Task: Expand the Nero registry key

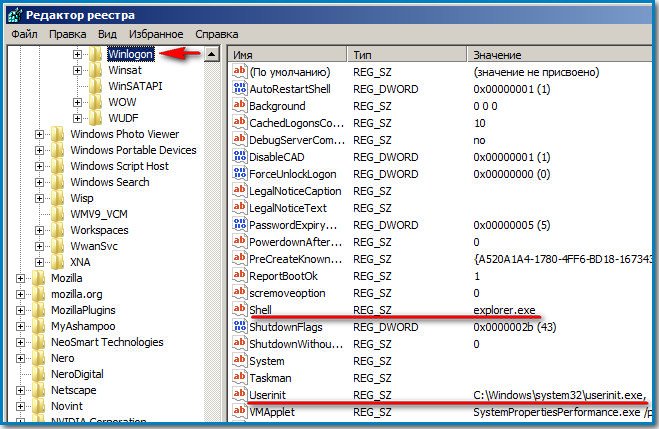Action: click(x=21, y=358)
